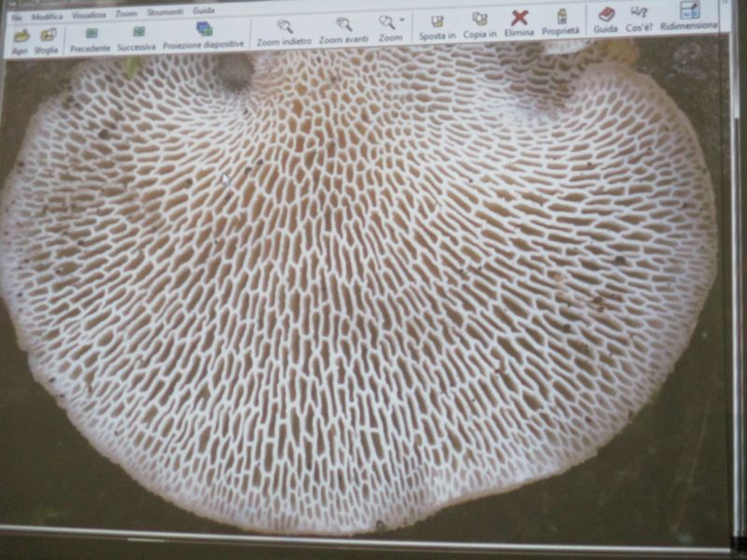747x560 pixels.
Task: Open the Modifica menu
Action: (47, 16)
